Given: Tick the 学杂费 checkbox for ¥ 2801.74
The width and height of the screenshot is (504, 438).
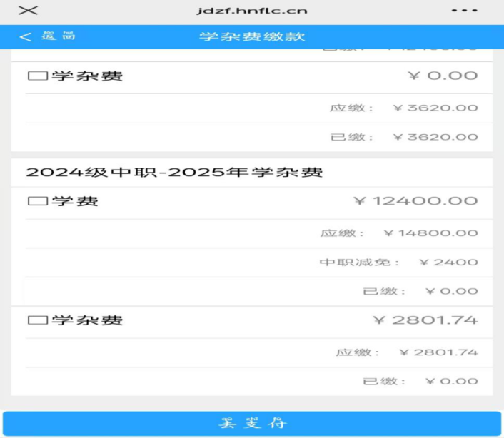Looking at the screenshot, I should point(38,320).
